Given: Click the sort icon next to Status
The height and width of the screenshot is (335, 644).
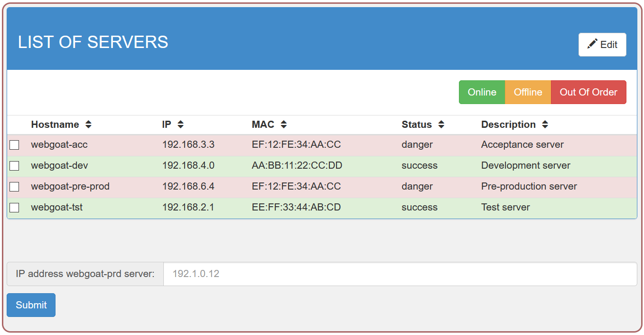Looking at the screenshot, I should click(441, 124).
